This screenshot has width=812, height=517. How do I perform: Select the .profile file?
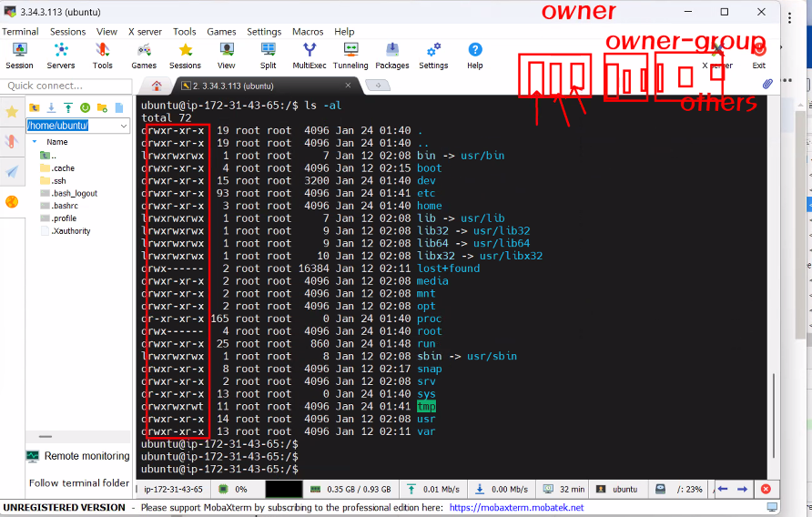coord(65,218)
